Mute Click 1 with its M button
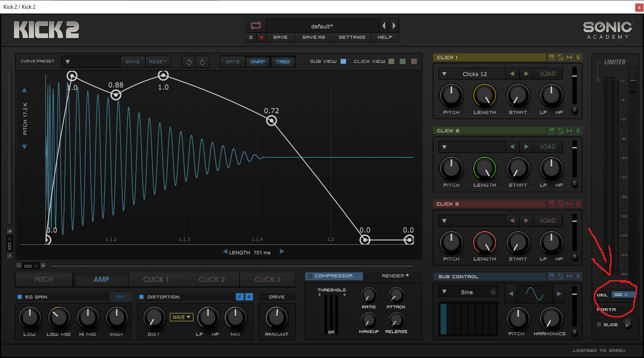644x358 pixels. pyautogui.click(x=569, y=57)
